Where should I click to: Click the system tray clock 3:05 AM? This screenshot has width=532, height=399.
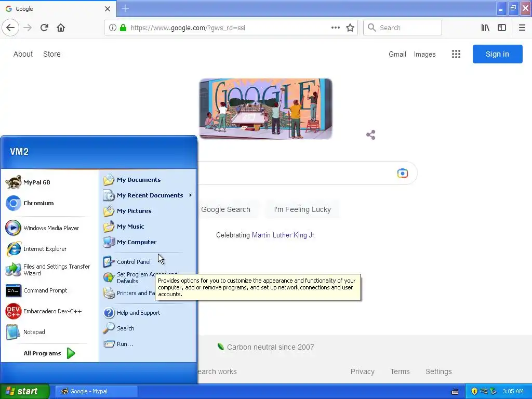point(513,391)
